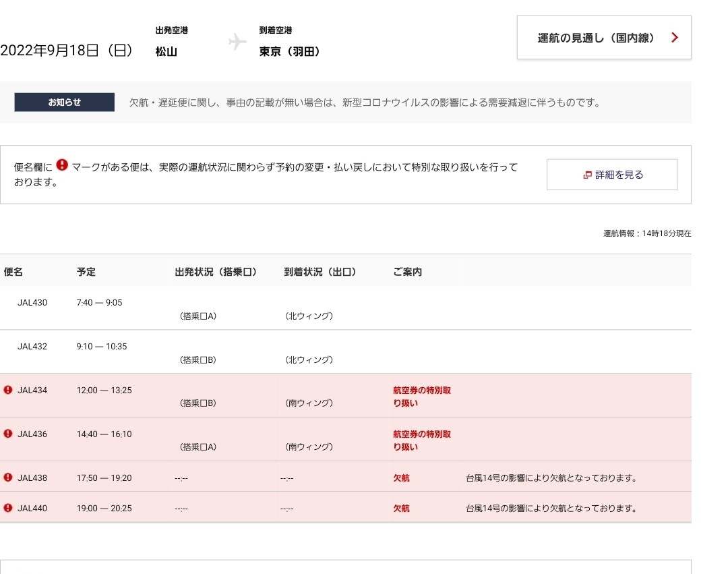Click the schedule 12:00 — 13:25
Image resolution: width=728 pixels, height=574 pixels.
[x=104, y=390]
